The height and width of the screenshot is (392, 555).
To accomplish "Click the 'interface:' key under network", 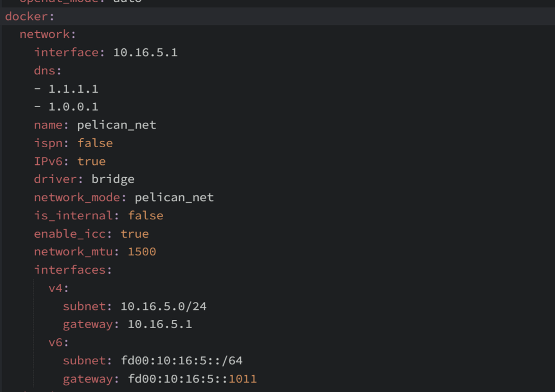I will [x=70, y=52].
